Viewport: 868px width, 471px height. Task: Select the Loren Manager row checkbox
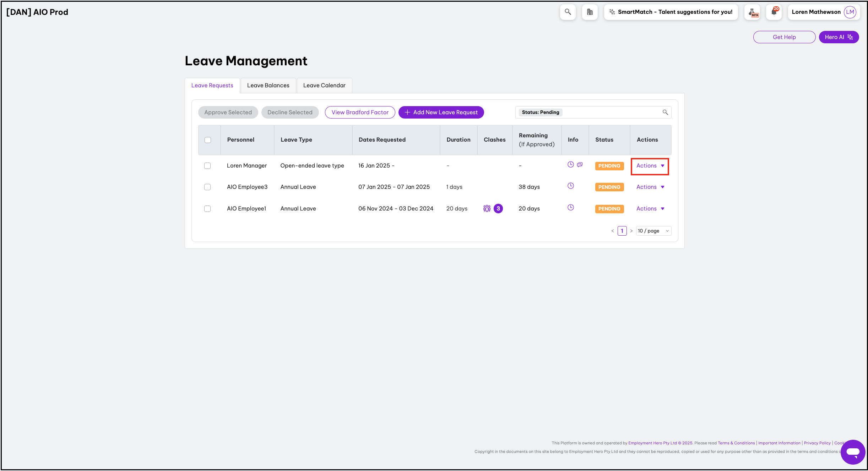207,166
